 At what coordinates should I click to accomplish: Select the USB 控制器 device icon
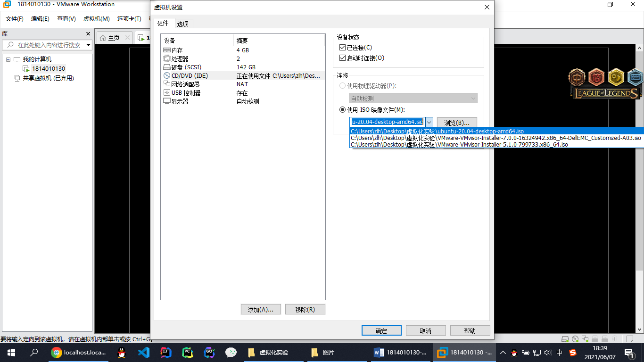[x=167, y=93]
